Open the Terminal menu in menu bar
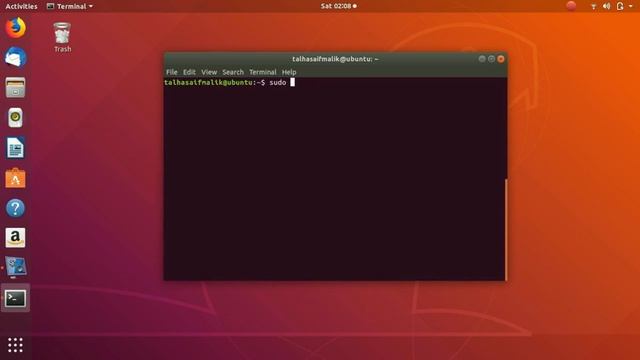Viewport: 640px width, 360px height. pyautogui.click(x=263, y=72)
